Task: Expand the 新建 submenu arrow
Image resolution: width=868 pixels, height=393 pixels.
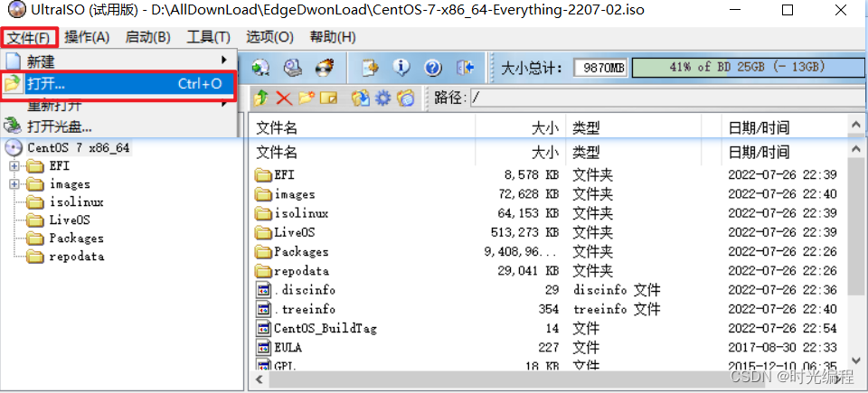Action: [x=223, y=60]
